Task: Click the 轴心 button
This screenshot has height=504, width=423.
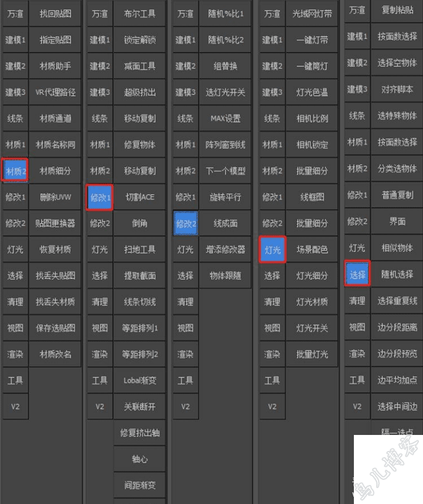Action: point(139,459)
